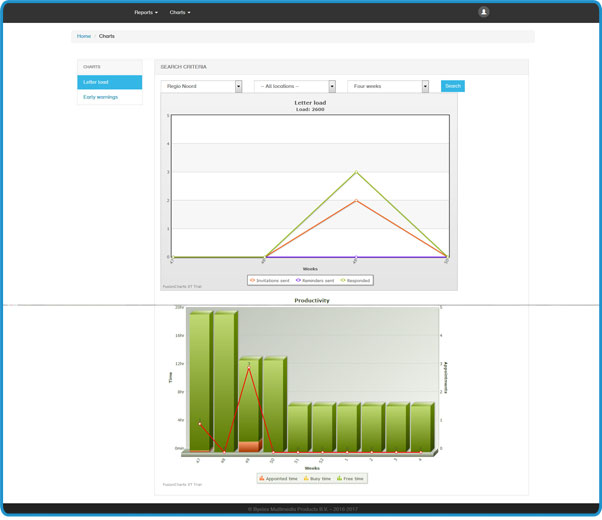This screenshot has height=520, width=602.
Task: Open the user profile icon
Action: coord(483,12)
